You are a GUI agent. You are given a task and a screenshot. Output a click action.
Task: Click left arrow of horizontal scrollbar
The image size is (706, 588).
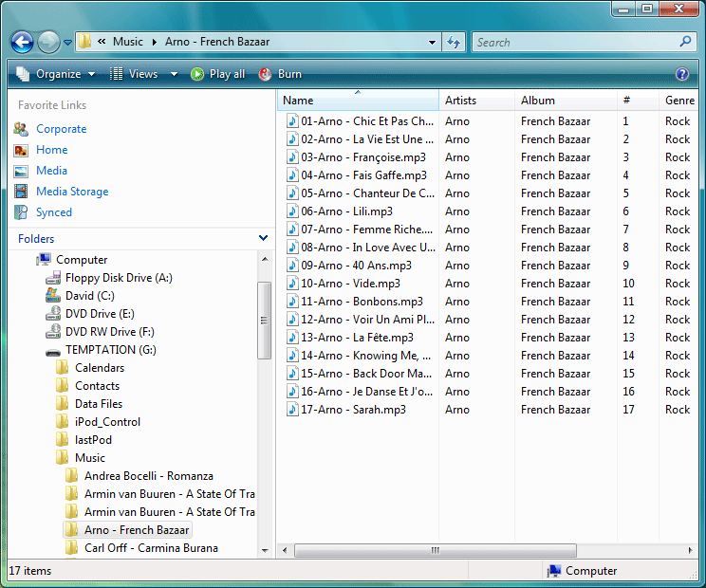pos(285,550)
